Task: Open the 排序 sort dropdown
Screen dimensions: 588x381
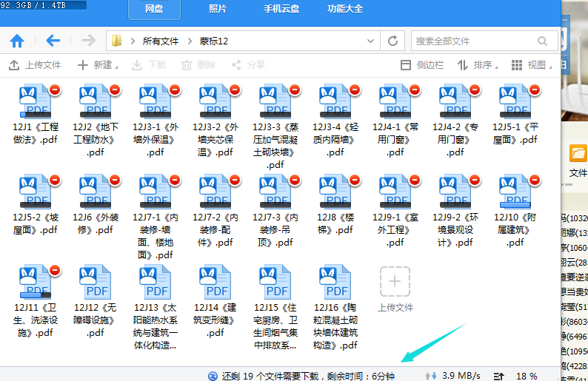Action: (478, 65)
